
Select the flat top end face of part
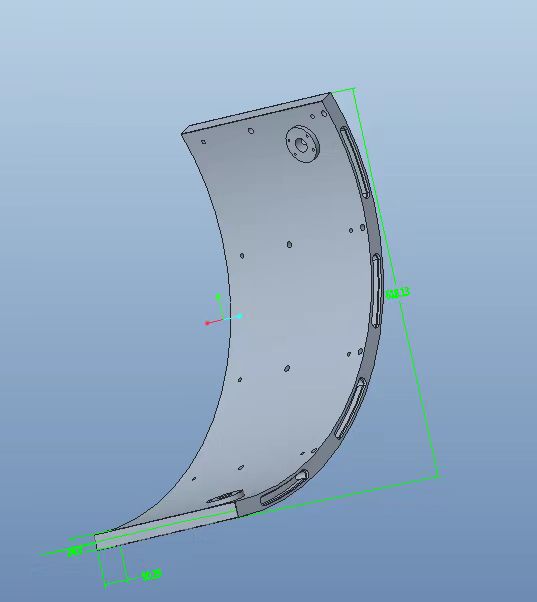(256, 112)
